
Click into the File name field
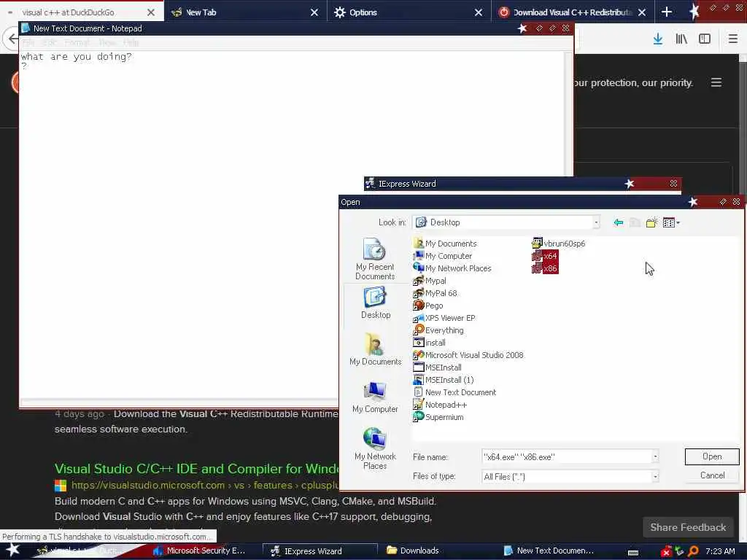[567, 457]
